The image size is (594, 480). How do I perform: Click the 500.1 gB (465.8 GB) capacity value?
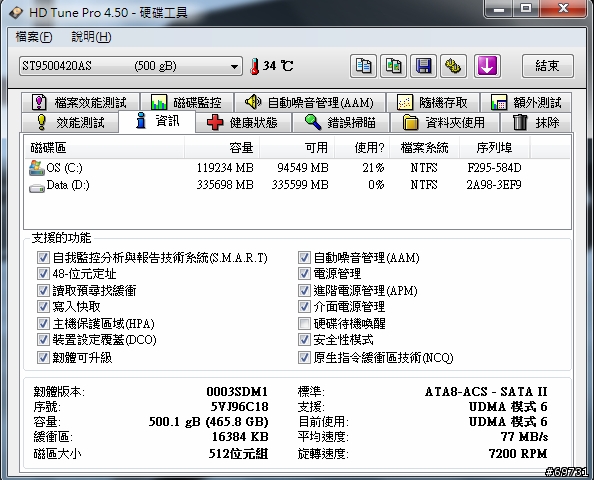coord(209,422)
